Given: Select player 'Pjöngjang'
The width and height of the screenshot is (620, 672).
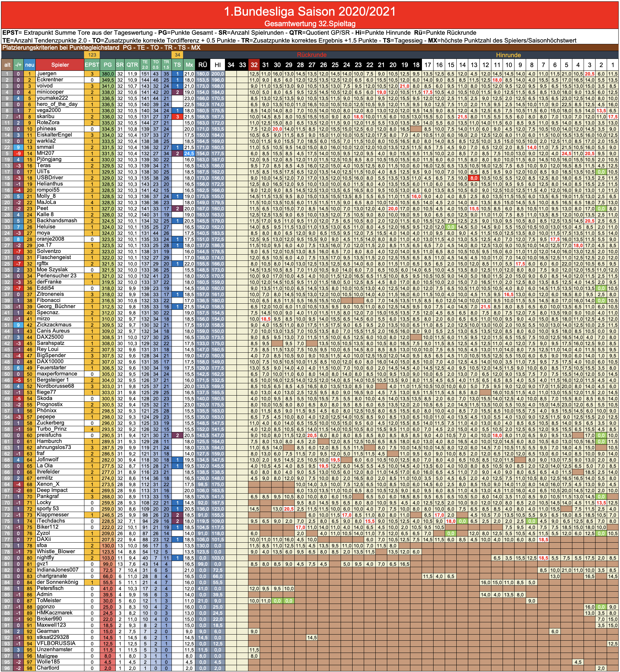Looking at the screenshot, I should [x=60, y=159].
